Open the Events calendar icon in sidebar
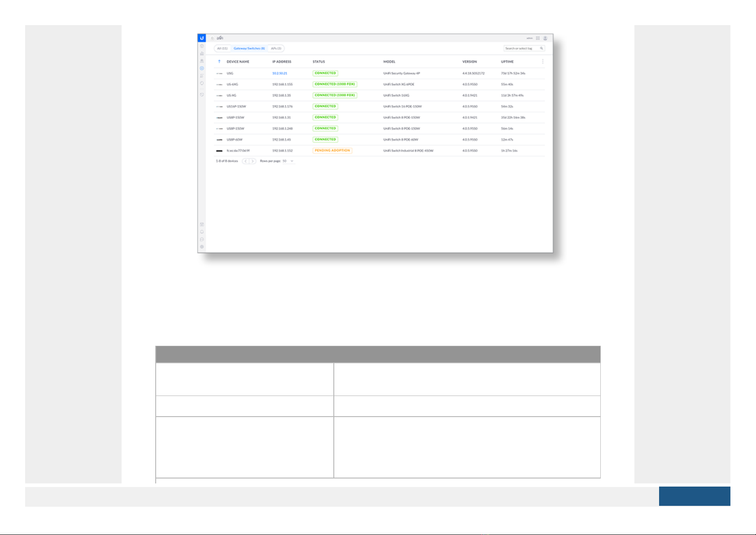 pos(202,224)
